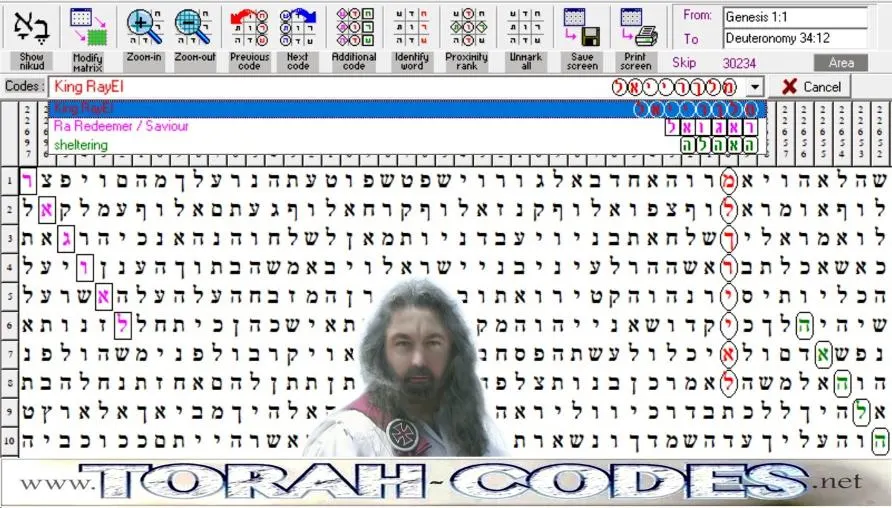Click the Proximity rank label button

click(x=466, y=61)
